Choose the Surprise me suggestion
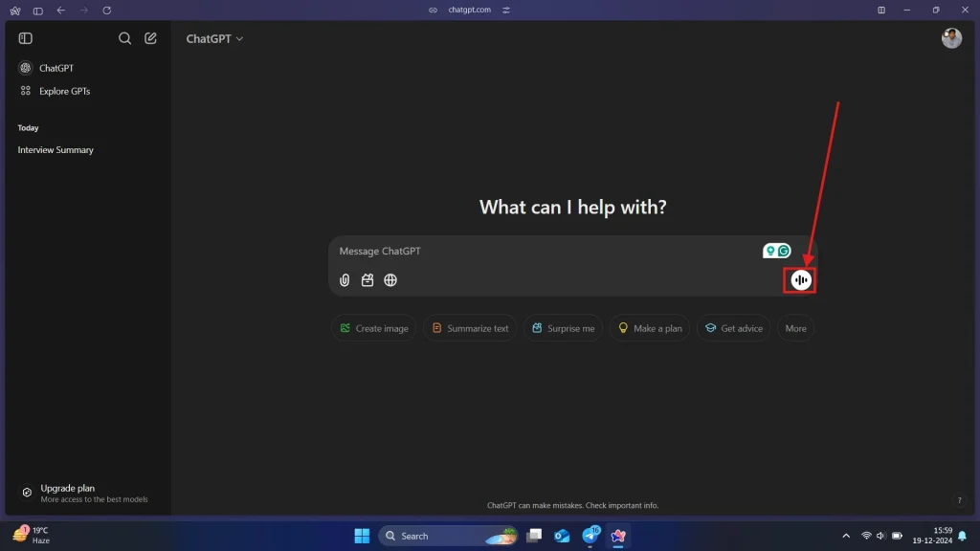The image size is (980, 551). (563, 329)
